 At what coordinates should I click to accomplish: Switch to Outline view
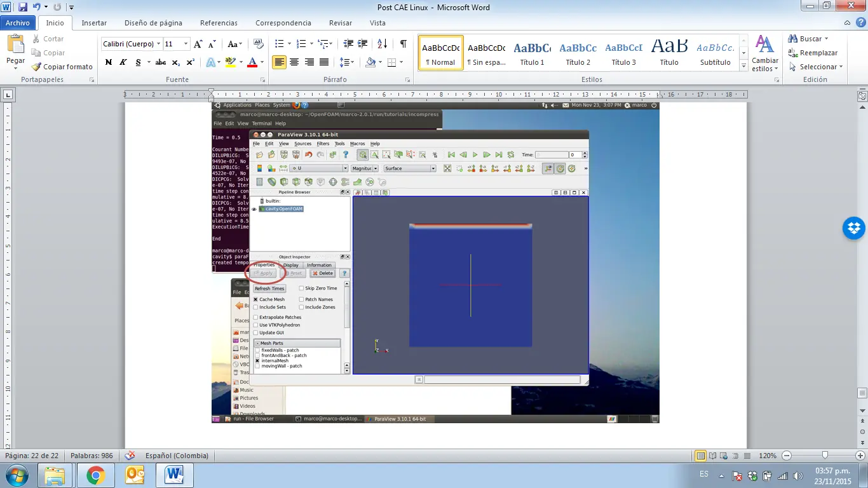tap(736, 456)
